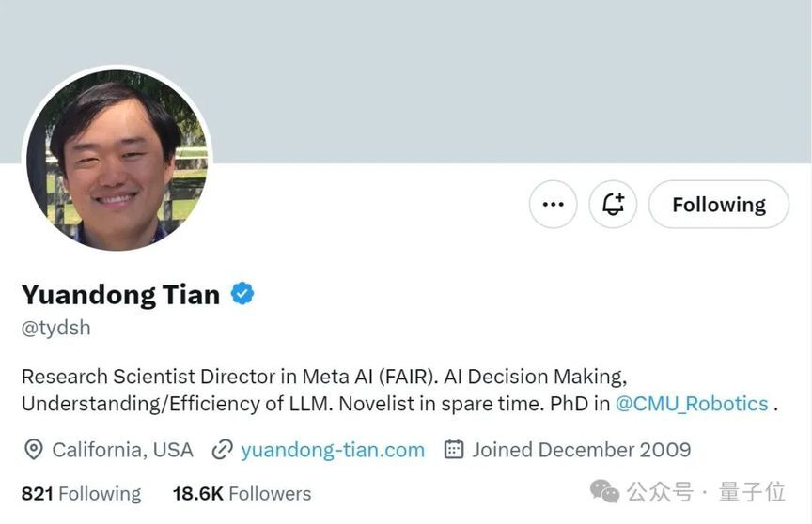Click the location pin icon
The height and width of the screenshot is (524, 812).
(x=34, y=450)
